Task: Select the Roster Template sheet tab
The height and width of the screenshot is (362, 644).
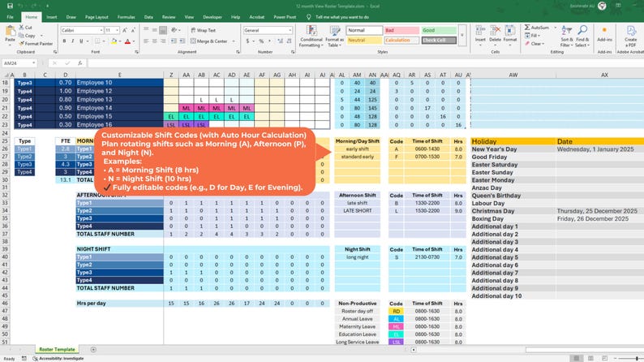Action: 57,350
